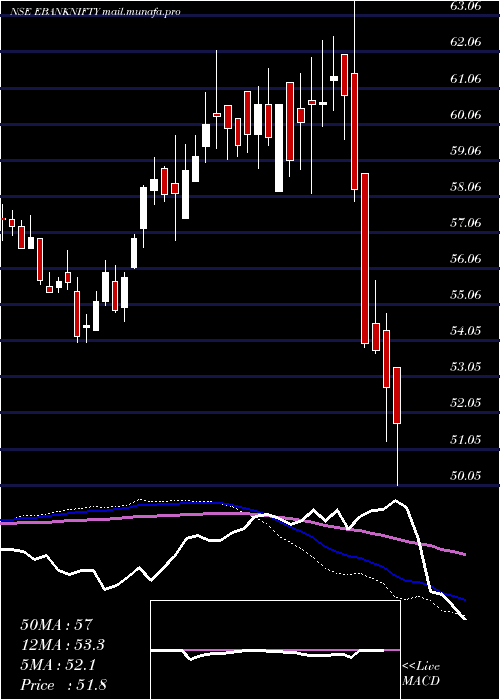Screen dimensions: 500x700
Task: Click the 51.05 price axis label
Action: pyautogui.click(x=466, y=440)
